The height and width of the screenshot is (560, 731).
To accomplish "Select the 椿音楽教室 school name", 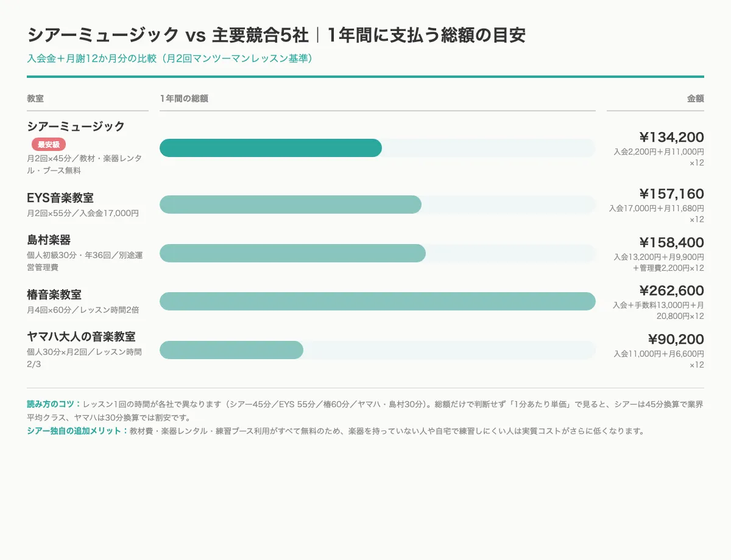I will tap(54, 295).
